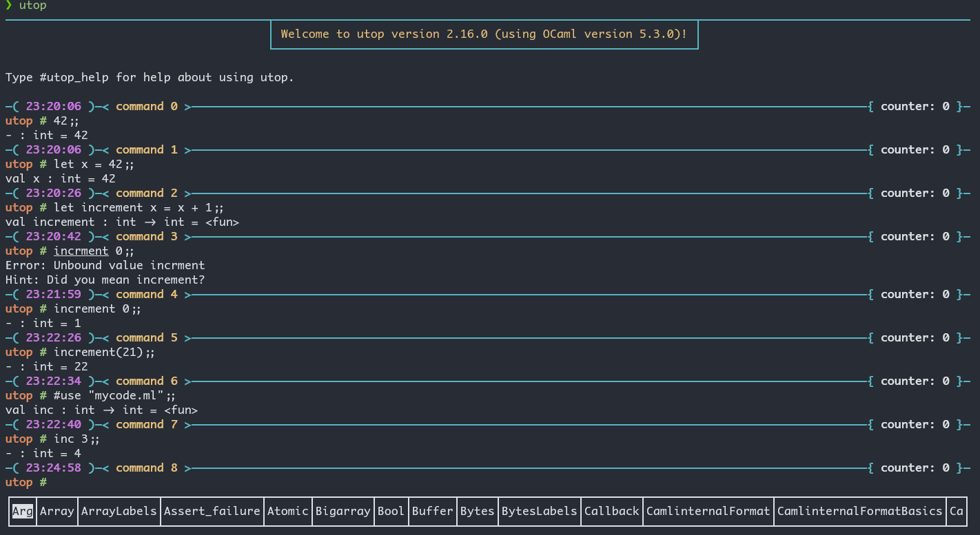Click Atomic in the module list

click(x=287, y=511)
